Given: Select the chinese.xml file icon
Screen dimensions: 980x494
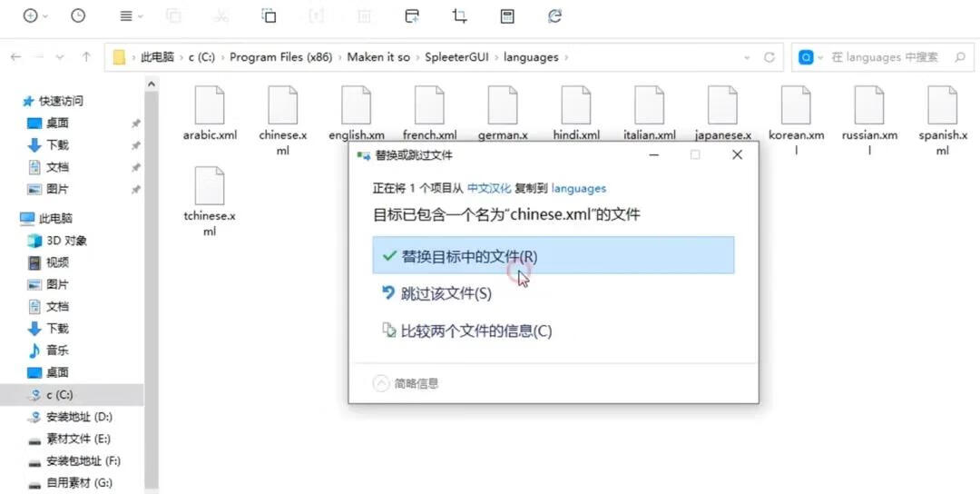Looking at the screenshot, I should coord(282,105).
